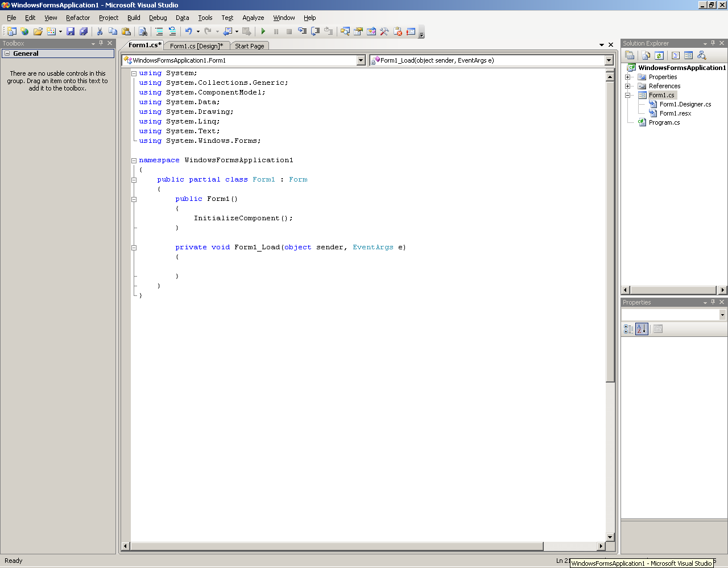Cut the selection using the scissors icon
Viewport: 728px width, 568px height.
coord(100,31)
